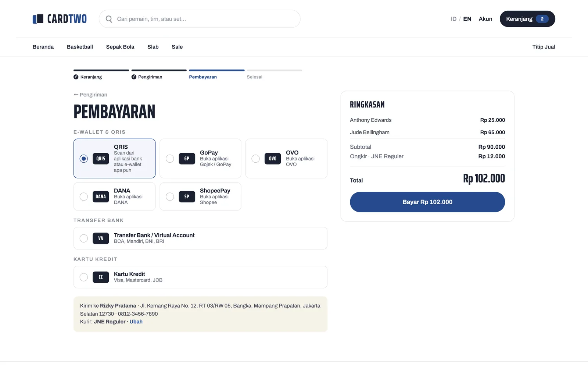Click the Rp 12.000 shipping cost
The width and height of the screenshot is (588, 368).
point(491,156)
